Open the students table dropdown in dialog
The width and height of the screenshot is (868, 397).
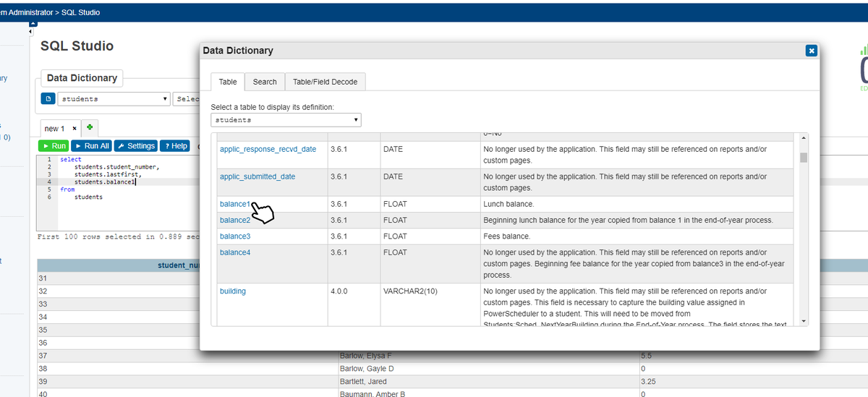[286, 120]
